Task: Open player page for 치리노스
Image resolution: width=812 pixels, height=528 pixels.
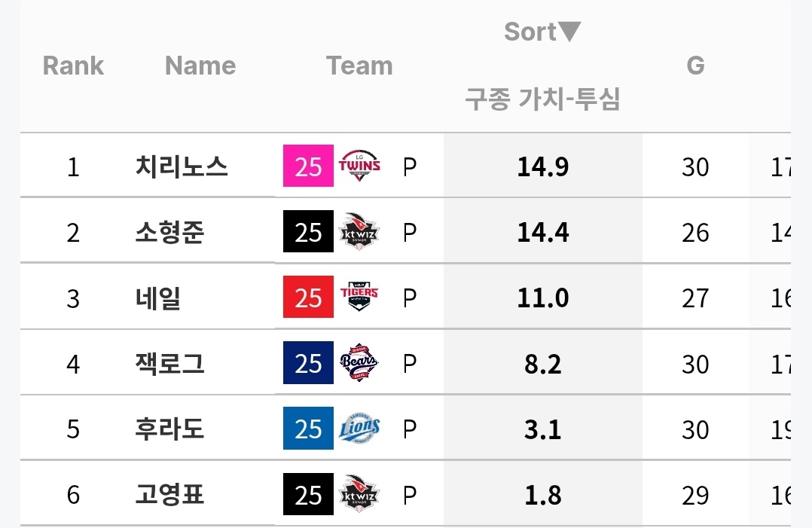Action: coord(182,166)
